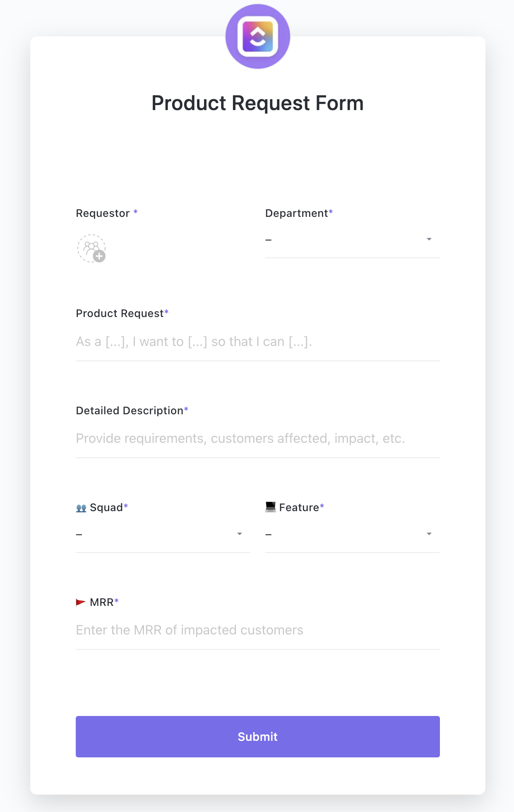Focus the Product Request text field

click(257, 342)
